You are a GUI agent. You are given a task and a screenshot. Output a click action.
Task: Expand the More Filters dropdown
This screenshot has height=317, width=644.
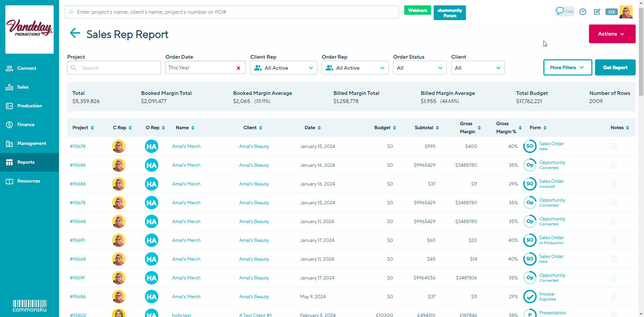tap(567, 67)
